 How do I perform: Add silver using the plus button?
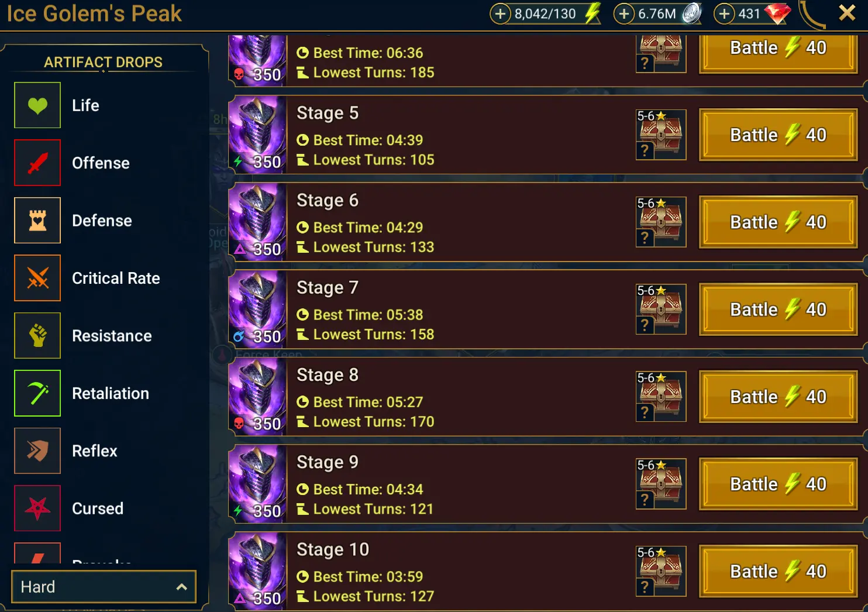pos(624,13)
